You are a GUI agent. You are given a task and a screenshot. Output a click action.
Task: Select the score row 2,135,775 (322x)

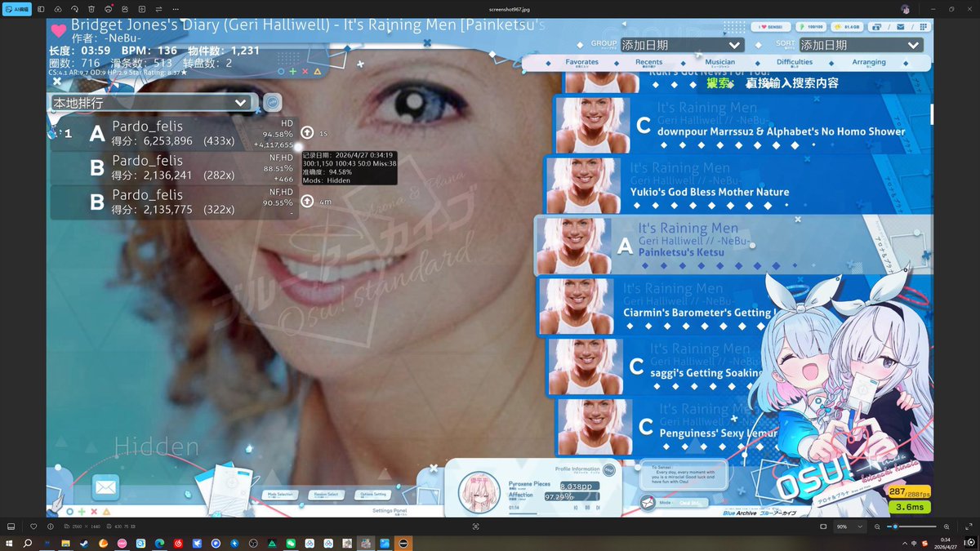click(173, 202)
